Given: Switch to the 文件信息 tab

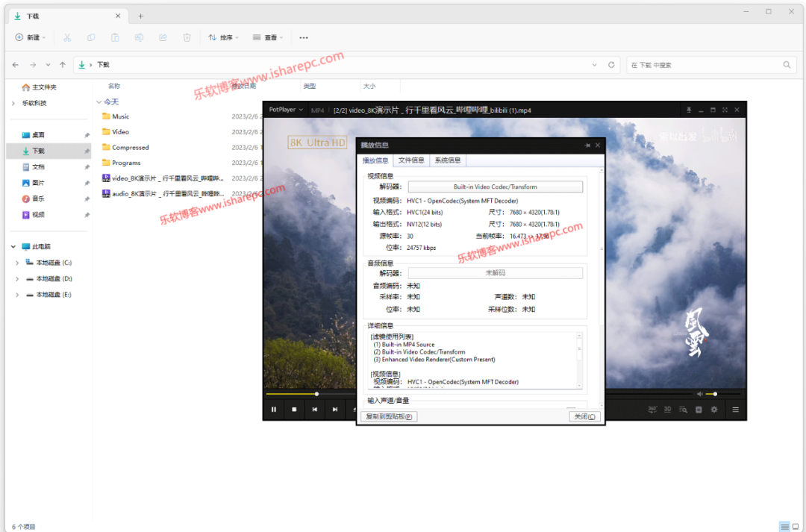Looking at the screenshot, I should coord(411,160).
